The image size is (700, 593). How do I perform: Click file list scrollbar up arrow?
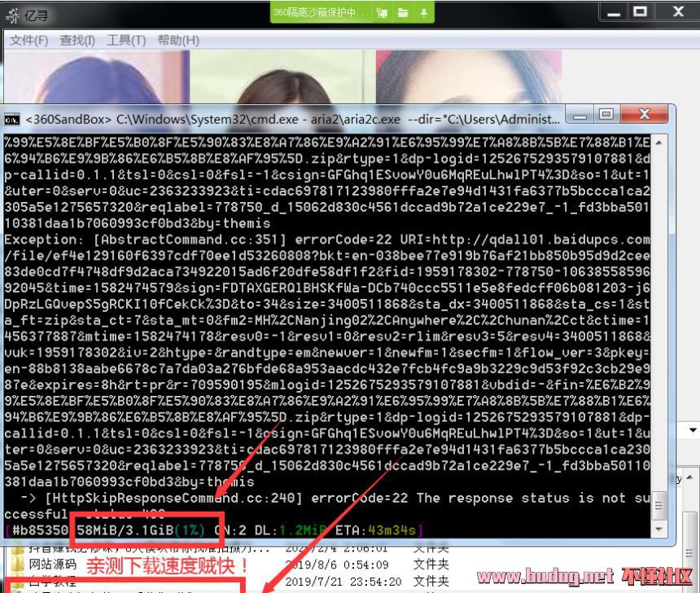(689, 477)
